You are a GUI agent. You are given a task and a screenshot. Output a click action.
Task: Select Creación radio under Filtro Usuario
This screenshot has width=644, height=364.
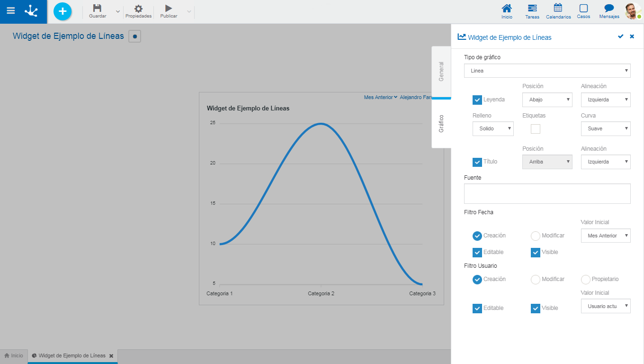pyautogui.click(x=477, y=280)
